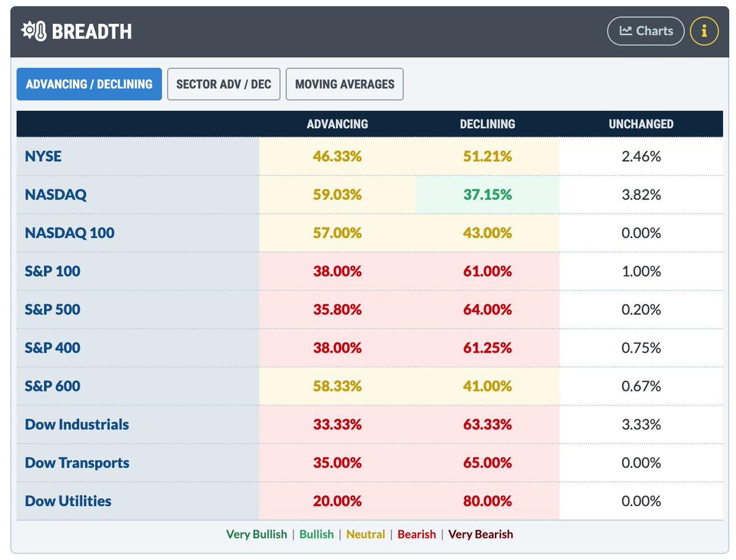Click Dow Industrials declining value 63.33%
The height and width of the screenshot is (560, 736).
click(x=488, y=424)
